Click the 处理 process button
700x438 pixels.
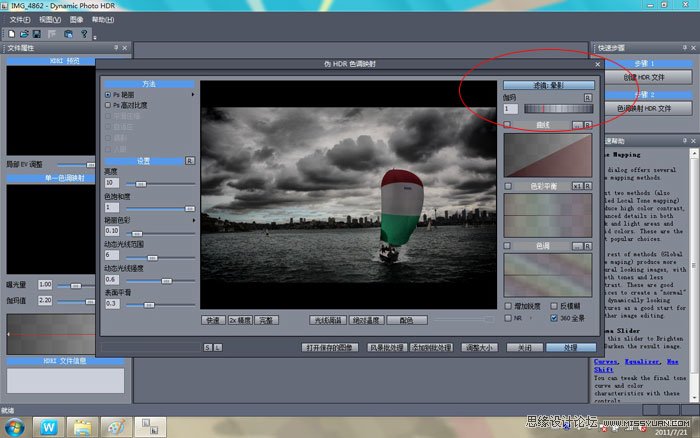[570, 347]
